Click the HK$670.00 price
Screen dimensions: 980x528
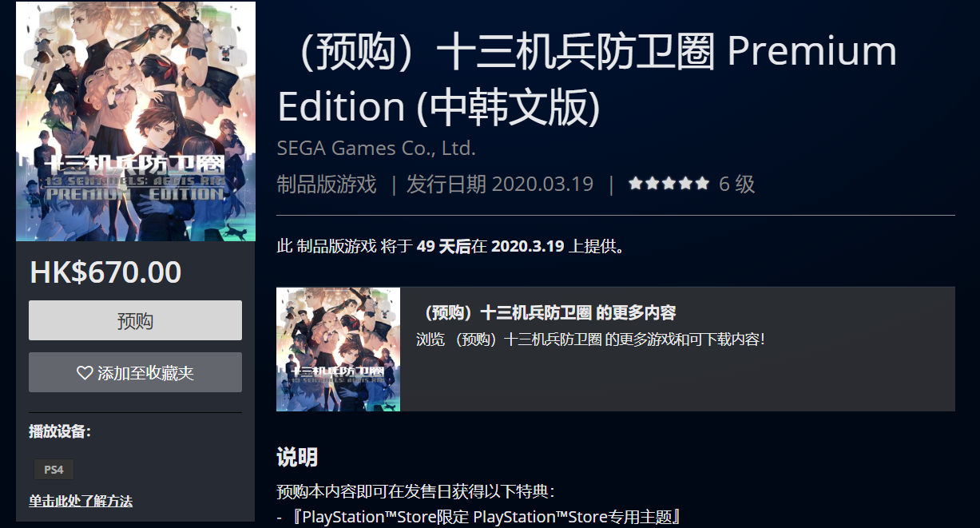coord(105,272)
